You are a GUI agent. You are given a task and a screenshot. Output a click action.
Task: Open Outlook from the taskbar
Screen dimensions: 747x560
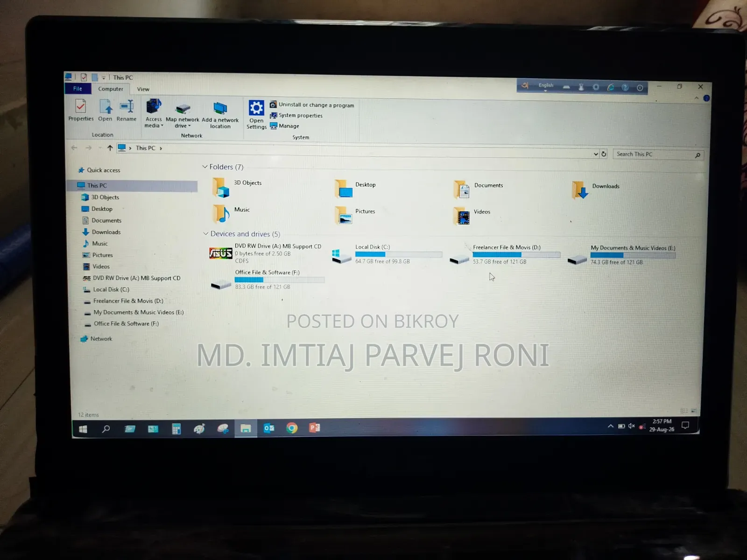tap(269, 428)
